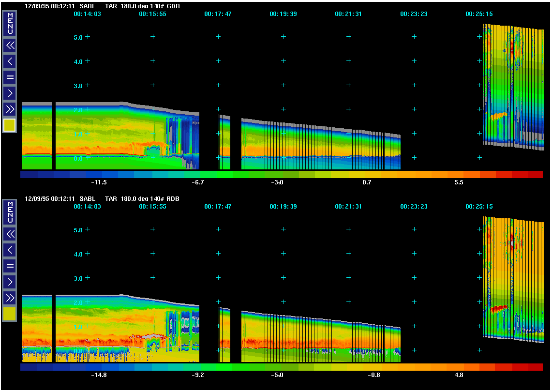Click double-left arrow in bottom RDB panel
Image resolution: width=552 pixels, height=392 pixels.
pos(10,234)
